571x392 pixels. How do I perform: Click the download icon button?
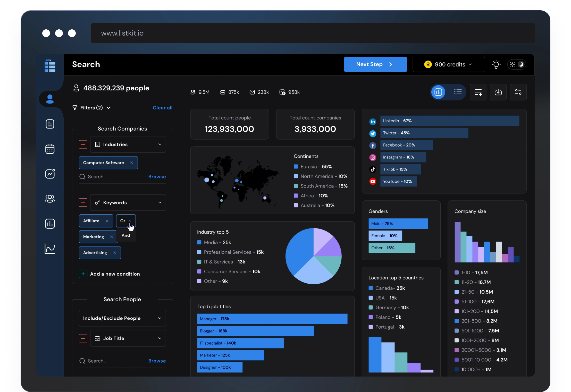pos(498,92)
